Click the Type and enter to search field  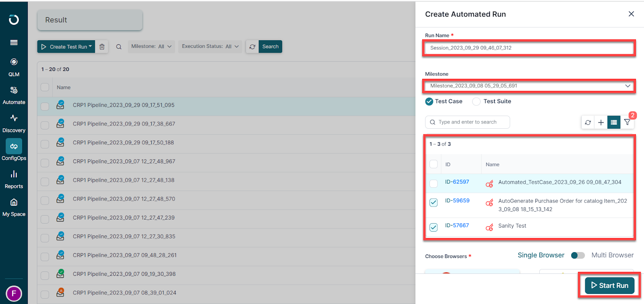point(467,122)
